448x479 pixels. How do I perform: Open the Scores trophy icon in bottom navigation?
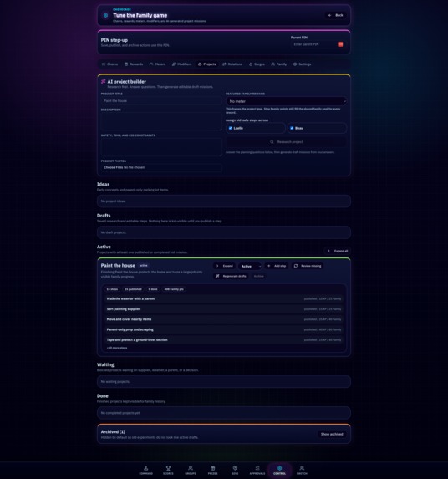tap(168, 468)
